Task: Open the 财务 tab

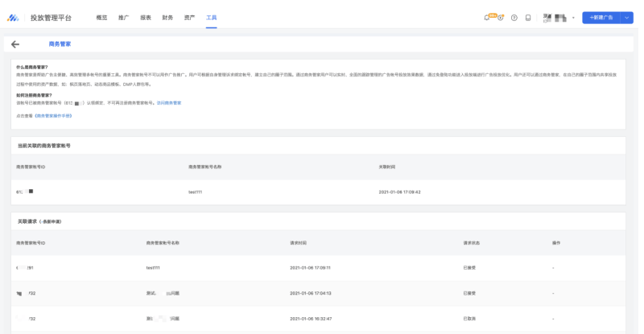Action: (x=167, y=18)
